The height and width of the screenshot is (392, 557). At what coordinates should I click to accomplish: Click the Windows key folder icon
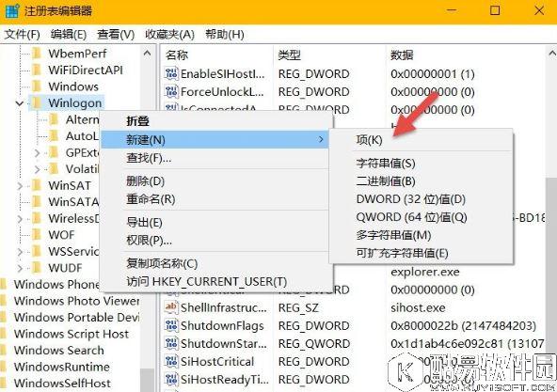pyautogui.click(x=37, y=86)
